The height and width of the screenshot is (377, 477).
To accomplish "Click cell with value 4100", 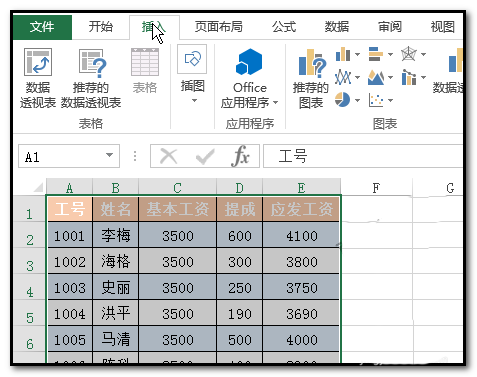I will pos(301,235).
